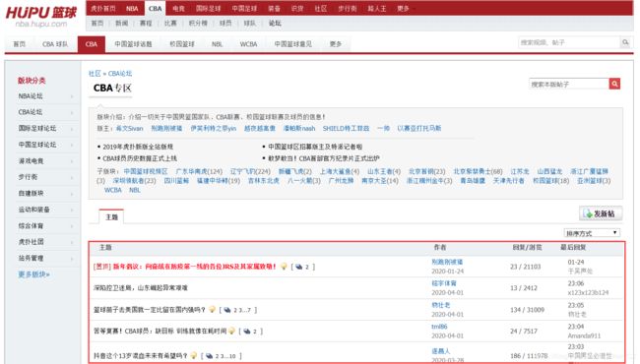Open 论坛 in the grey sub-navigation
Viewport: 640px width, 364px height.
275,24
